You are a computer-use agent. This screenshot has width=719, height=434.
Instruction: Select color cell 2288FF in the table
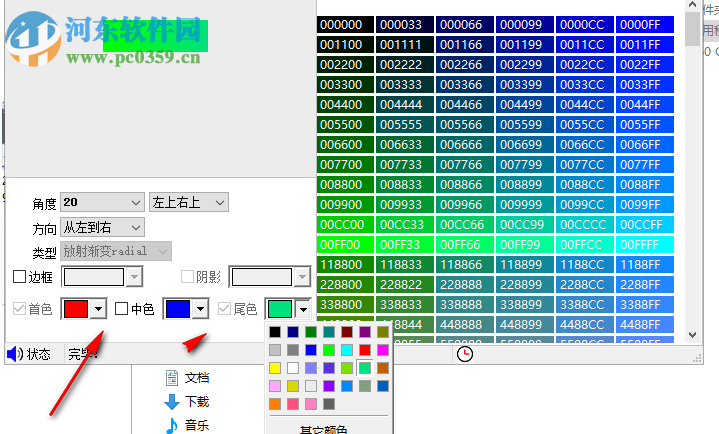(x=645, y=284)
